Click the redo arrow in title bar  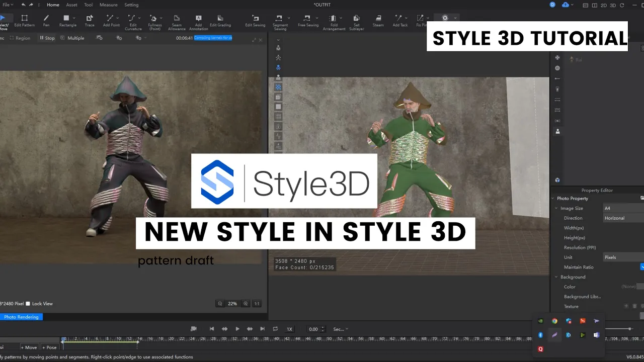(x=31, y=5)
